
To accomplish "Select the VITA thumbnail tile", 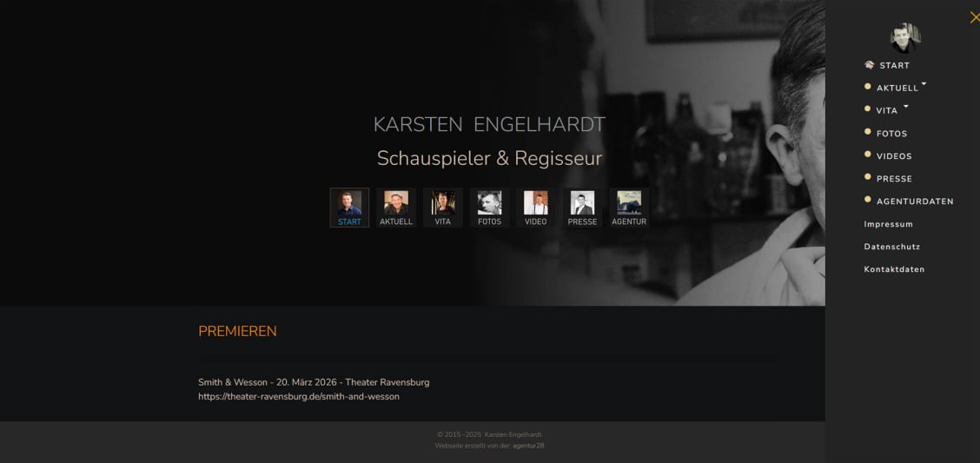I will tap(442, 208).
